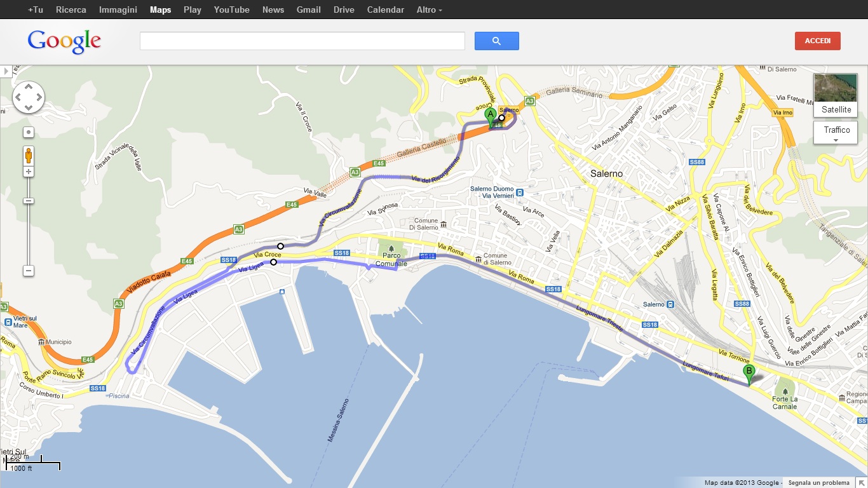Open the Altro menu dropdown

click(430, 10)
